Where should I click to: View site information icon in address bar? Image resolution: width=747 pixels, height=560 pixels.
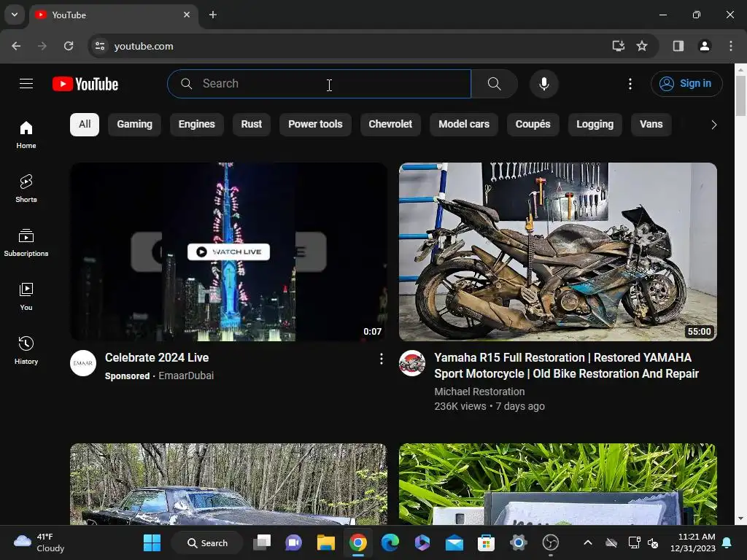point(100,46)
